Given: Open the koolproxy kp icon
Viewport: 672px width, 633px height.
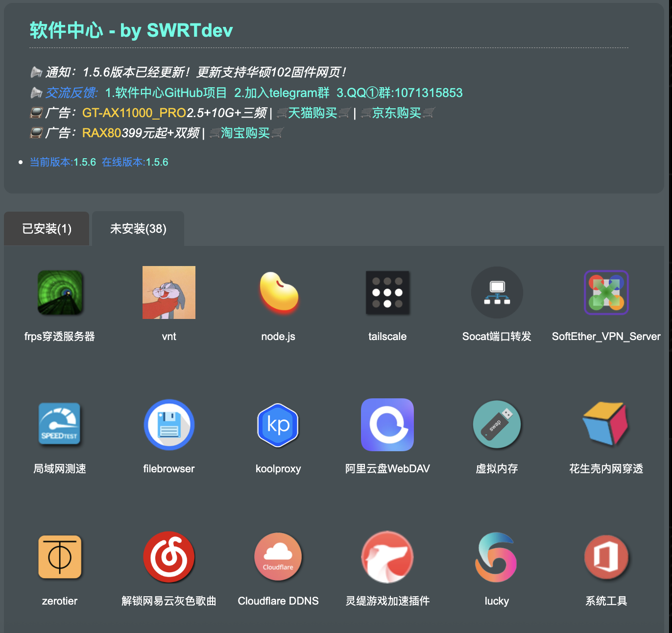Looking at the screenshot, I should click(x=278, y=425).
